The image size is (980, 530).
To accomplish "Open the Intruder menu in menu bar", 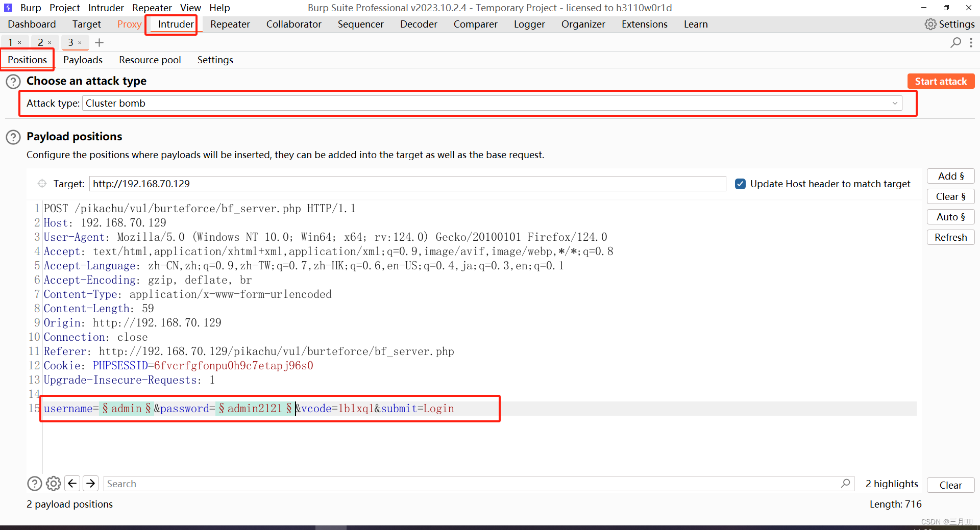I will pos(106,8).
